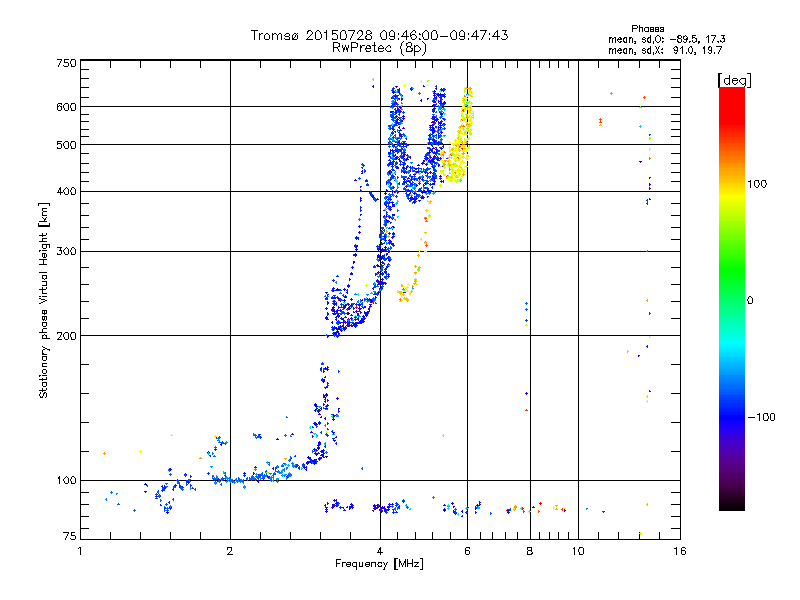Click the y-axis tick label '75'

tap(70, 536)
